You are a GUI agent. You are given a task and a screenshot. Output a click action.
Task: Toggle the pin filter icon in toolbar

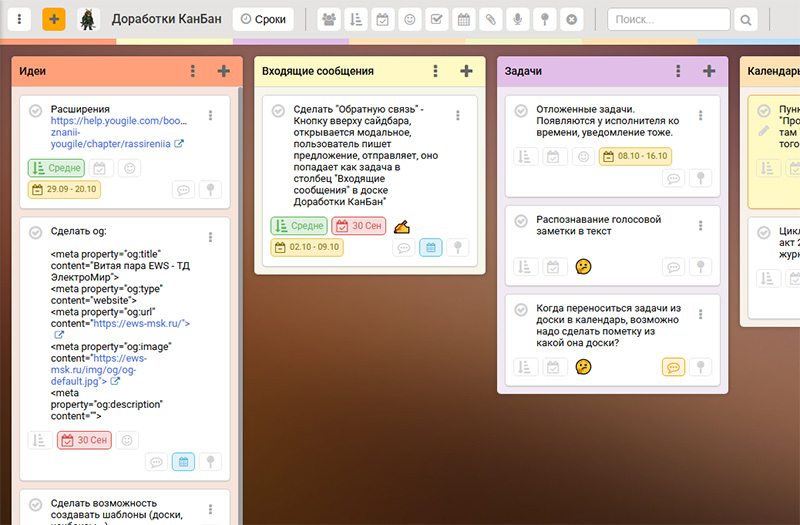[x=545, y=19]
